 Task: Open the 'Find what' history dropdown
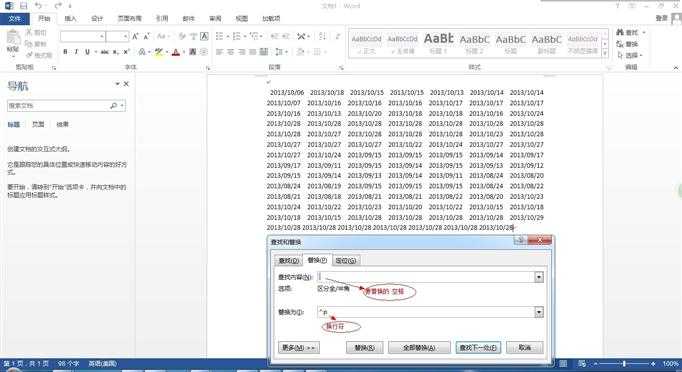tap(539, 277)
